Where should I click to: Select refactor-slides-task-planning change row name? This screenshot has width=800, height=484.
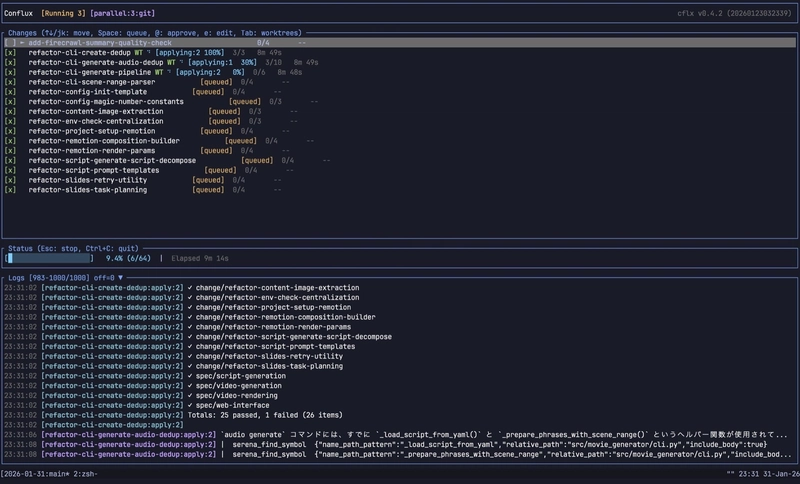88,190
